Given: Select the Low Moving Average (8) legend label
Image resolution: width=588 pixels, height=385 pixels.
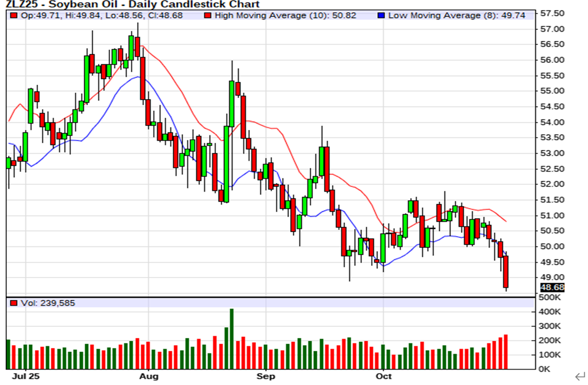Looking at the screenshot, I should pyautogui.click(x=457, y=16).
